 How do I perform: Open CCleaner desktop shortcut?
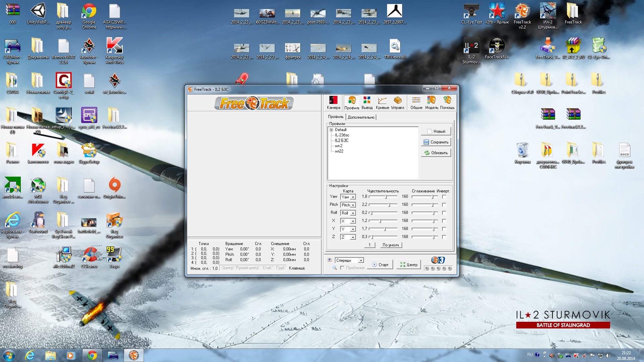click(89, 257)
